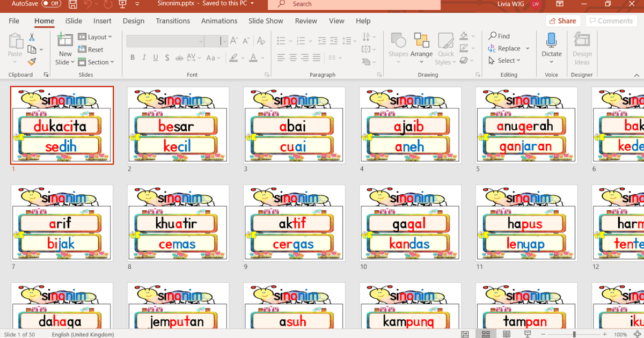Viewport: 644px width, 338px height.
Task: Switch to the Design tab
Action: coord(134,21)
